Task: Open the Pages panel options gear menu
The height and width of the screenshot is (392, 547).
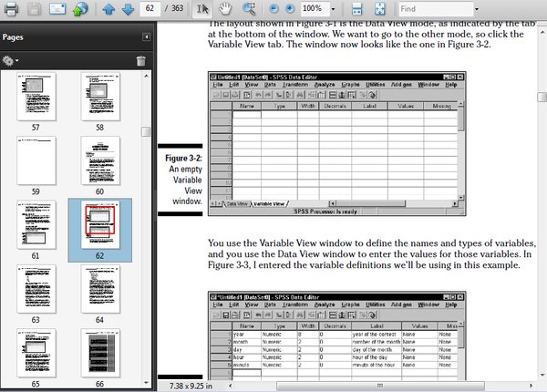Action: pos(10,61)
